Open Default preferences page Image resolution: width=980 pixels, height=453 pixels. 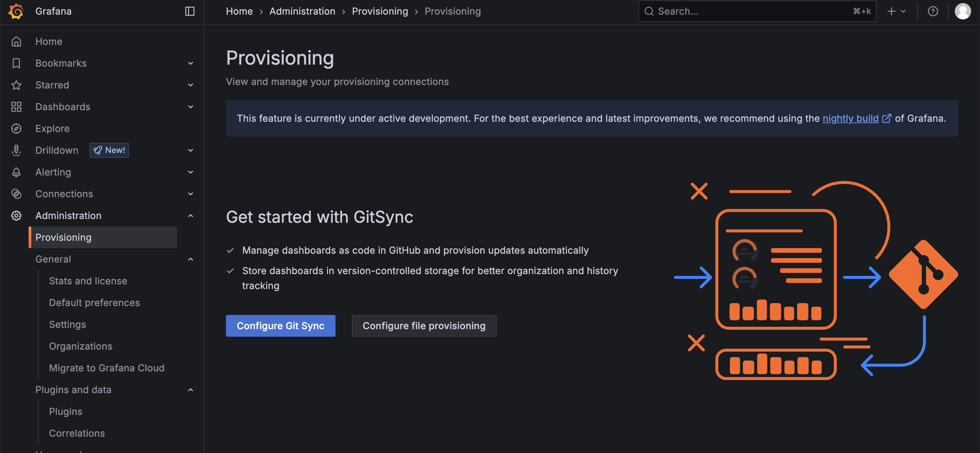pyautogui.click(x=94, y=303)
